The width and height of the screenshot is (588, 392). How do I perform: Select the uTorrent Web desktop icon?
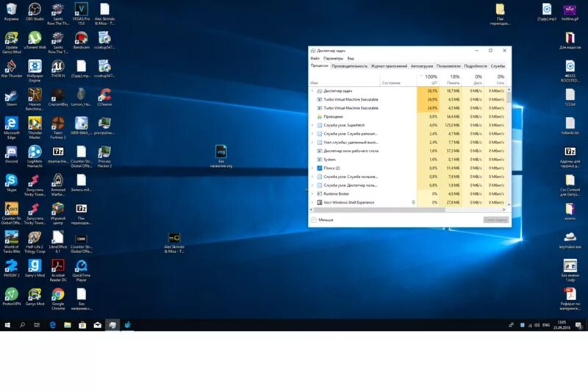tap(35, 40)
